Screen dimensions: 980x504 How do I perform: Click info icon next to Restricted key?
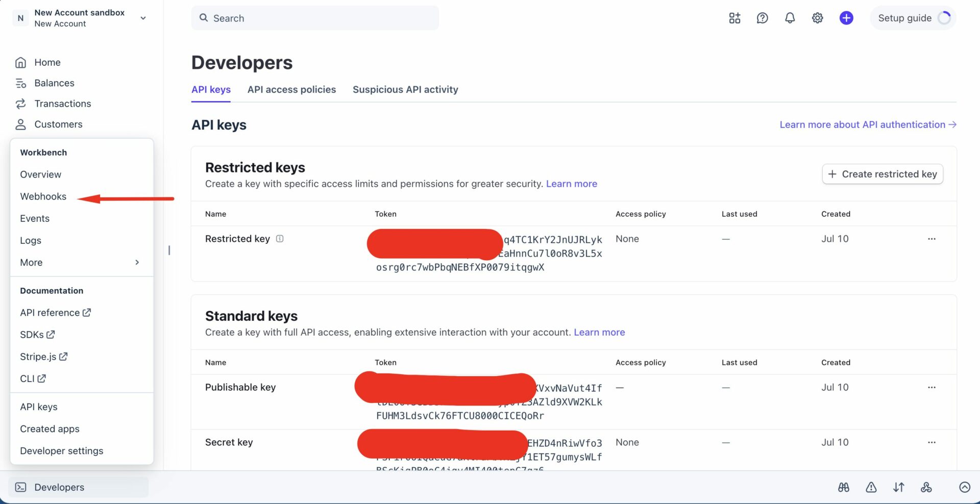[280, 239]
